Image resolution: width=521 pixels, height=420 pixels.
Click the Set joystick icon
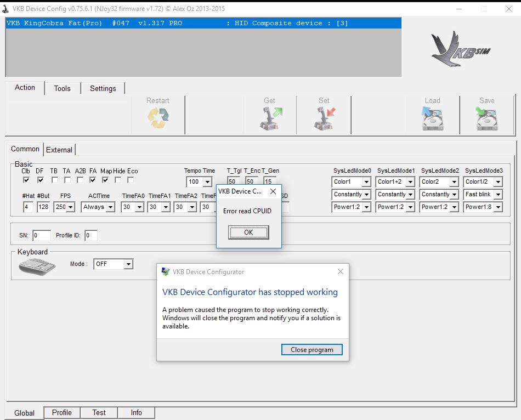tap(324, 118)
